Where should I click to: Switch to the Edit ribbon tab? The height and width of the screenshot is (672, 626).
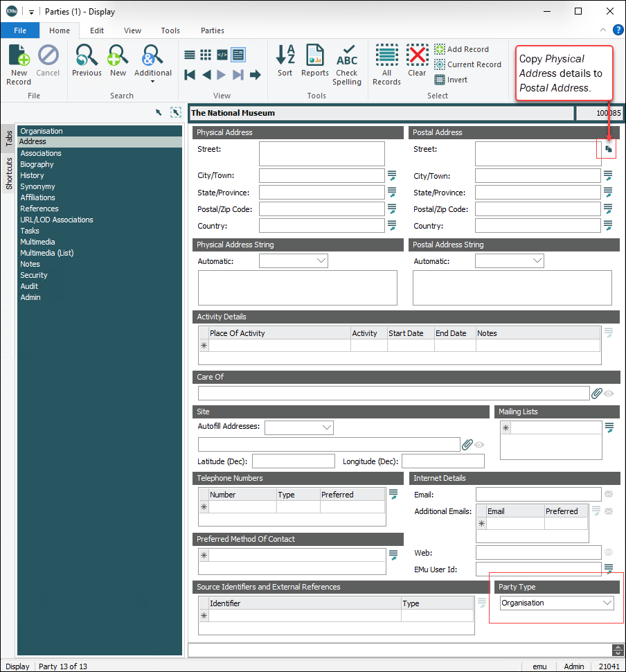click(x=97, y=30)
